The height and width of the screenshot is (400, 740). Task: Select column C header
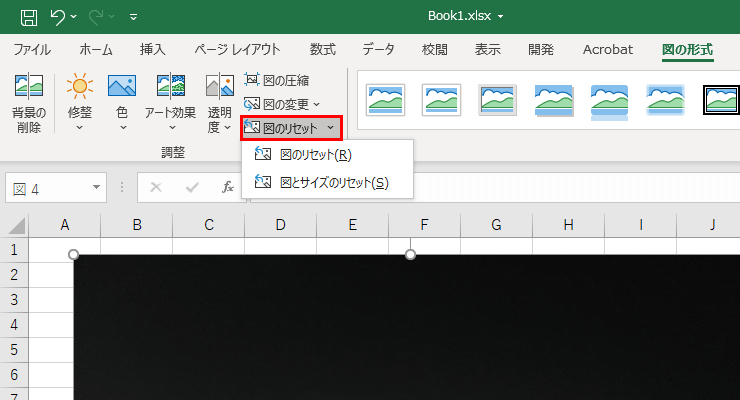click(x=209, y=225)
